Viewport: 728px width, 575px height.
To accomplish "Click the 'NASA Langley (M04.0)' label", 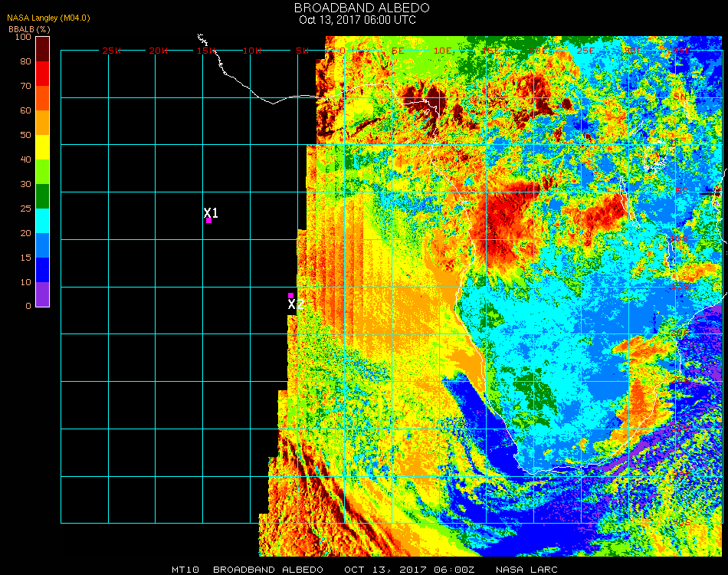I will [48, 18].
